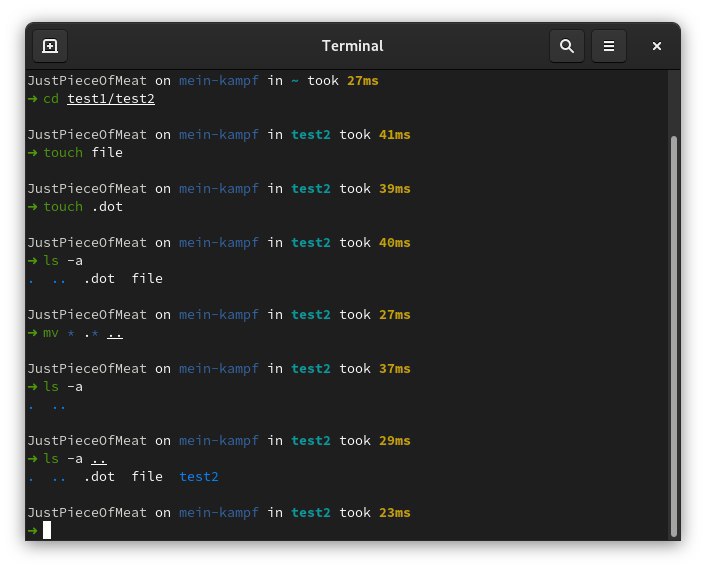Click the 39ms timing value
This screenshot has width=706, height=569.
[395, 189]
